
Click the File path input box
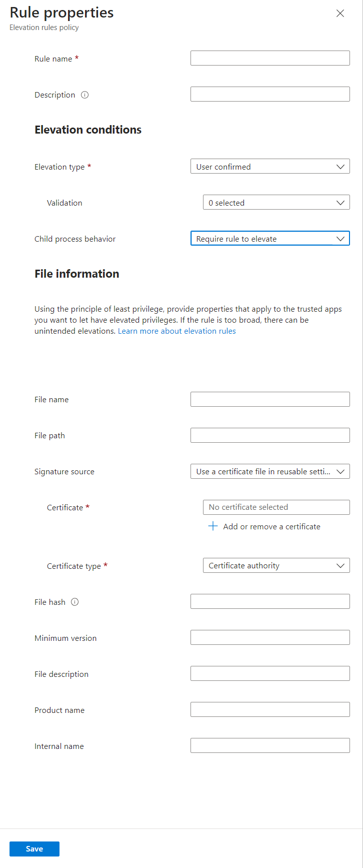click(270, 435)
